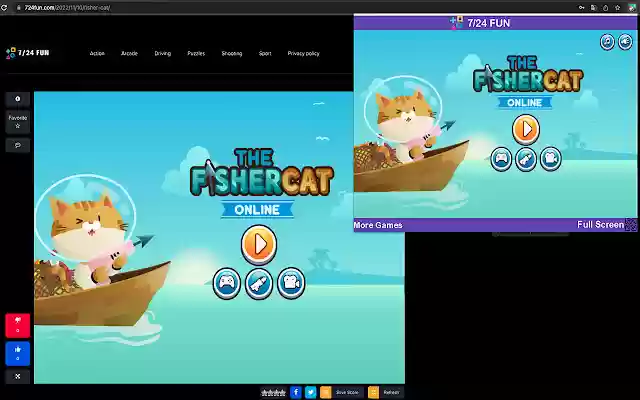Toggle the music note button in the popup game
This screenshot has height=400, width=640.
(607, 42)
